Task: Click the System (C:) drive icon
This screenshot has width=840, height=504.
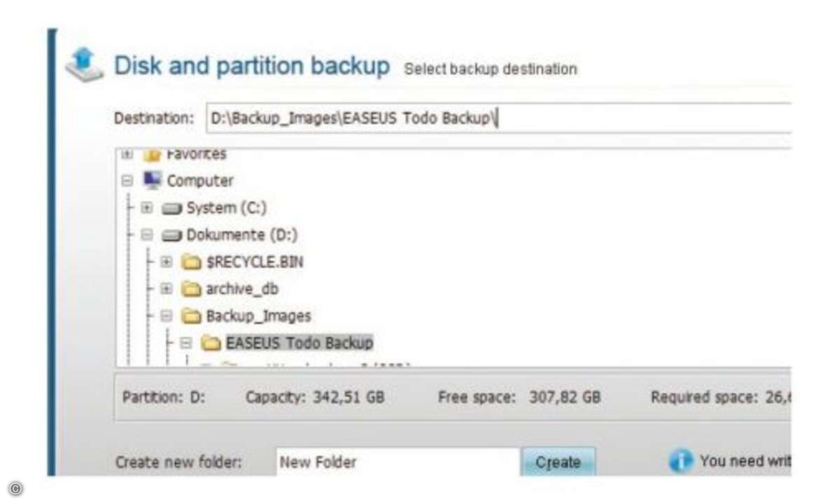Action: point(171,208)
